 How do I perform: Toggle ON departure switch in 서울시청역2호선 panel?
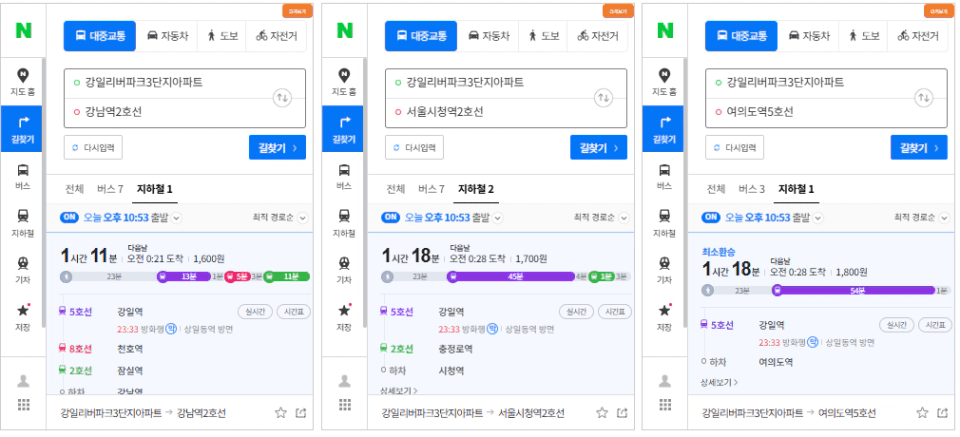click(x=390, y=217)
